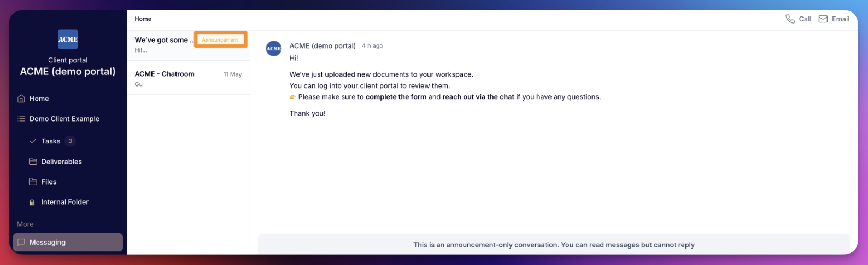Select Messaging in the sidebar
The width and height of the screenshot is (868, 265).
[x=68, y=243]
